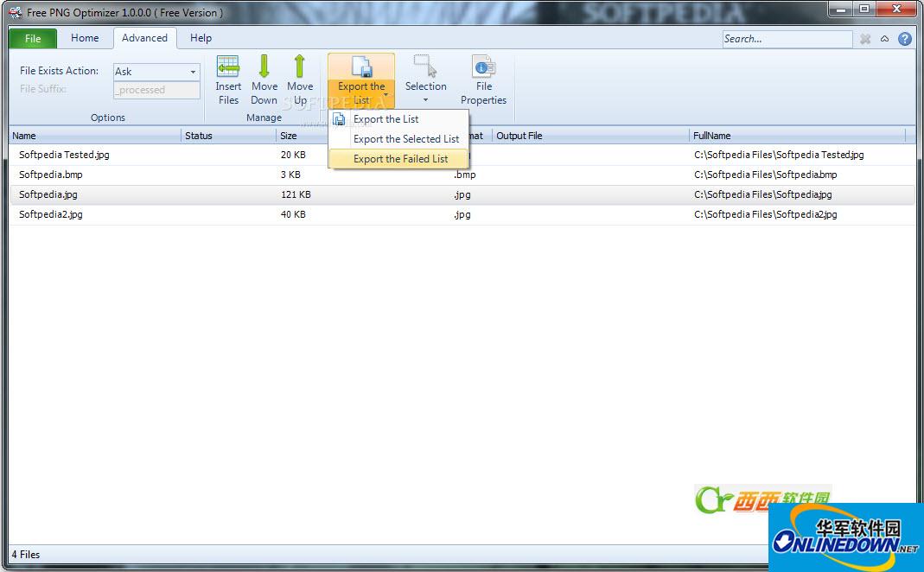The height and width of the screenshot is (572, 924).
Task: Sort by the Output File column header
Action: coord(590,136)
